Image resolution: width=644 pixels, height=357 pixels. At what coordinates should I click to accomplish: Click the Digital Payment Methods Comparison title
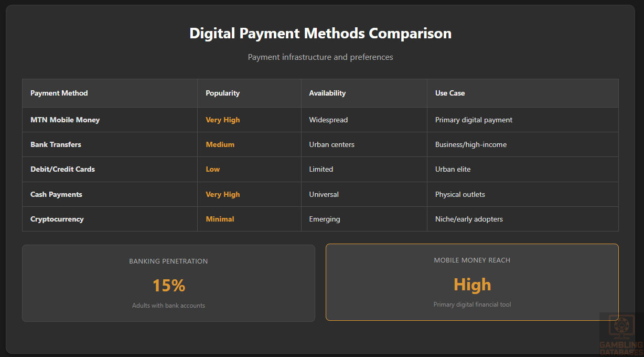[320, 33]
